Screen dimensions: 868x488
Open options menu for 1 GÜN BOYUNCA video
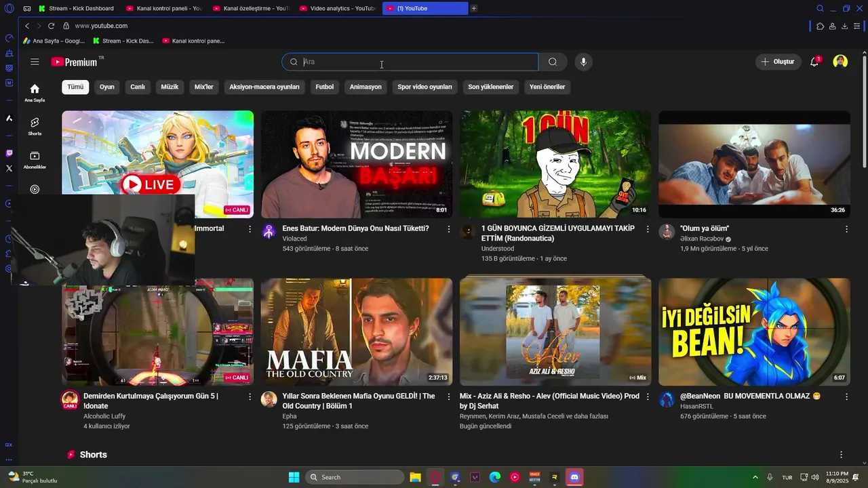(648, 229)
